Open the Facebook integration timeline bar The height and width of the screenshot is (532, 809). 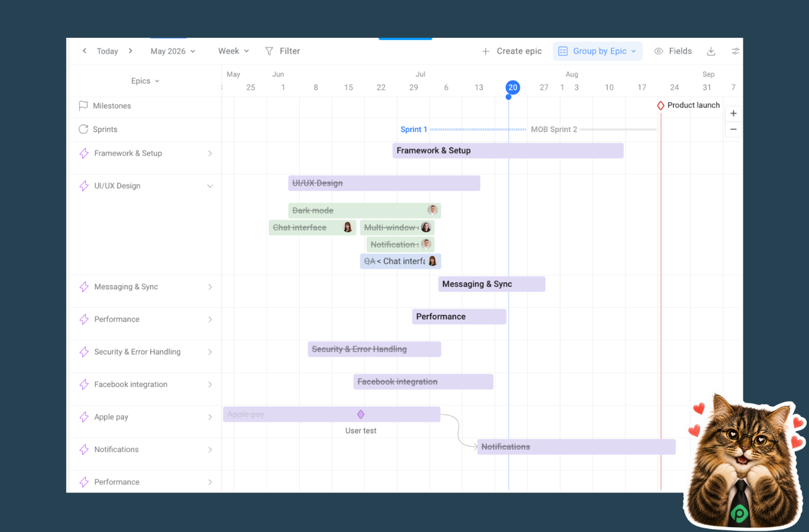coord(423,382)
